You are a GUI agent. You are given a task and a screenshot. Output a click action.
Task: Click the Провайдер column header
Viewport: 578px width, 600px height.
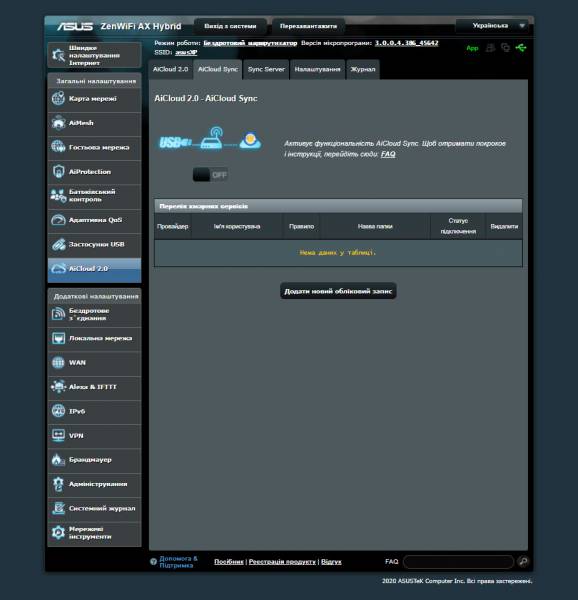pyautogui.click(x=173, y=227)
